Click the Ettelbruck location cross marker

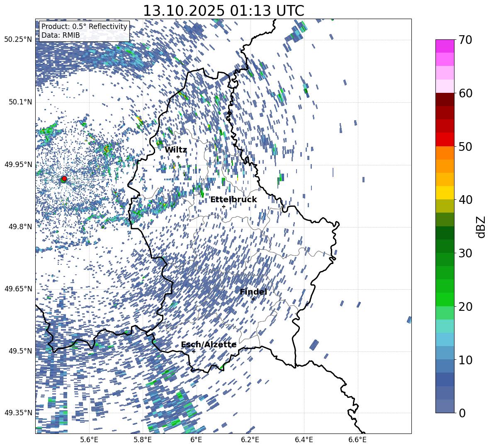point(224,207)
